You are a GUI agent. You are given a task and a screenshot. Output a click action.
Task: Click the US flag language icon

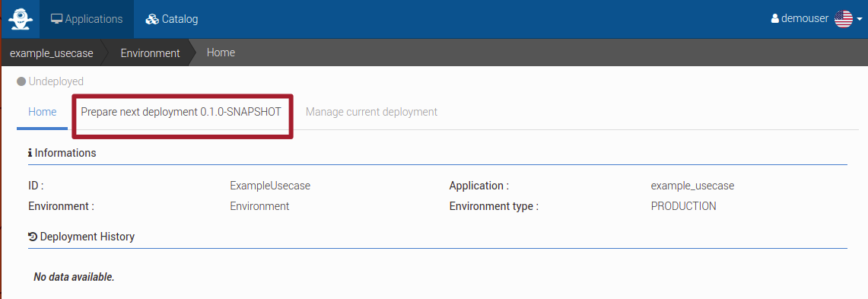tap(844, 19)
